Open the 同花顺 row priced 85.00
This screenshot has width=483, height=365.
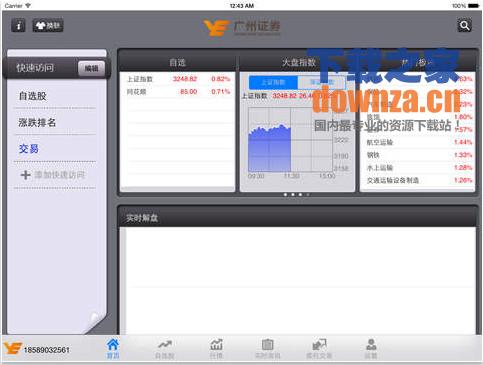tap(178, 92)
